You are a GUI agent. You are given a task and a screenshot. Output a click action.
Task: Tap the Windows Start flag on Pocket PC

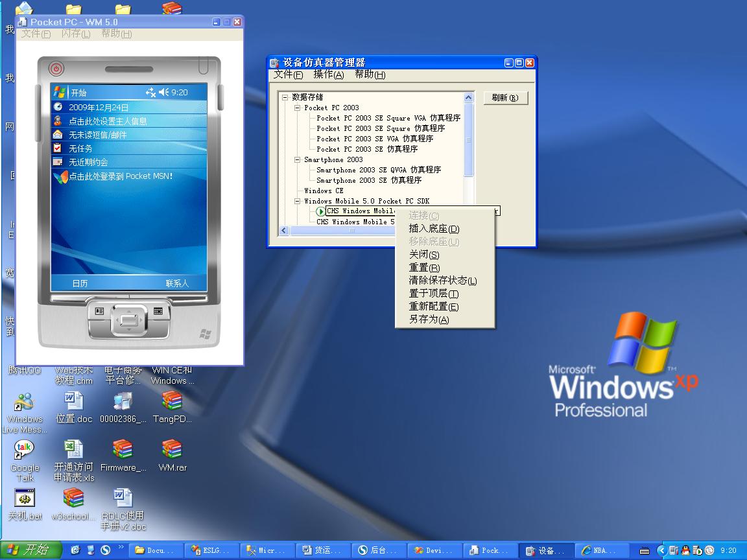pyautogui.click(x=59, y=92)
